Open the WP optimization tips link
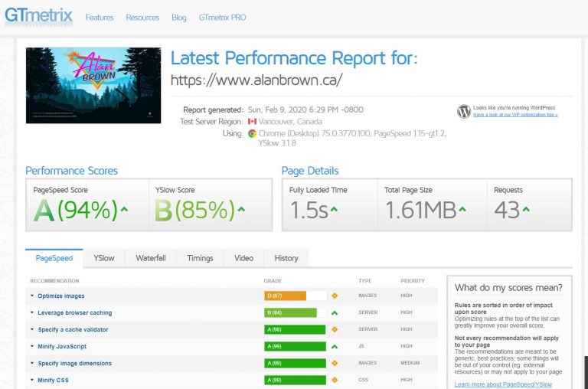Viewport: 588px width, 389px height. click(514, 115)
